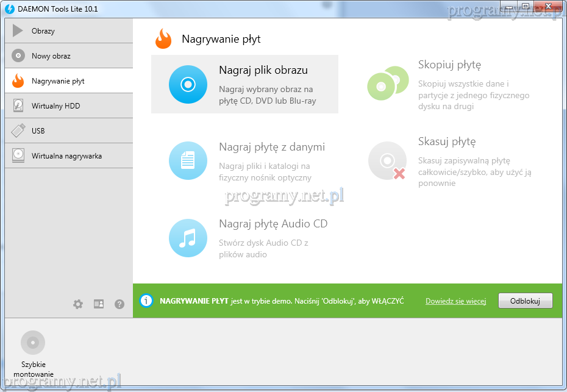The image size is (567, 392).
Task: Open the Nowy obraz section
Action: pyautogui.click(x=68, y=56)
